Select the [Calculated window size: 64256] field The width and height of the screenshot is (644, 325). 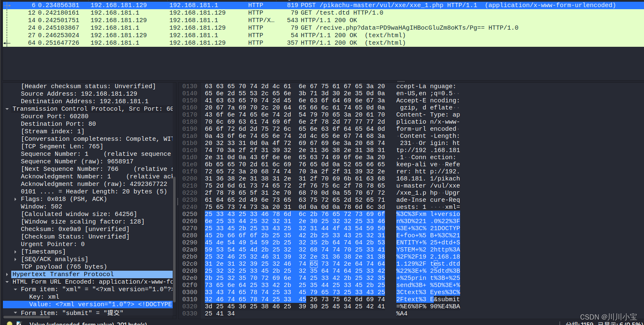coord(79,214)
